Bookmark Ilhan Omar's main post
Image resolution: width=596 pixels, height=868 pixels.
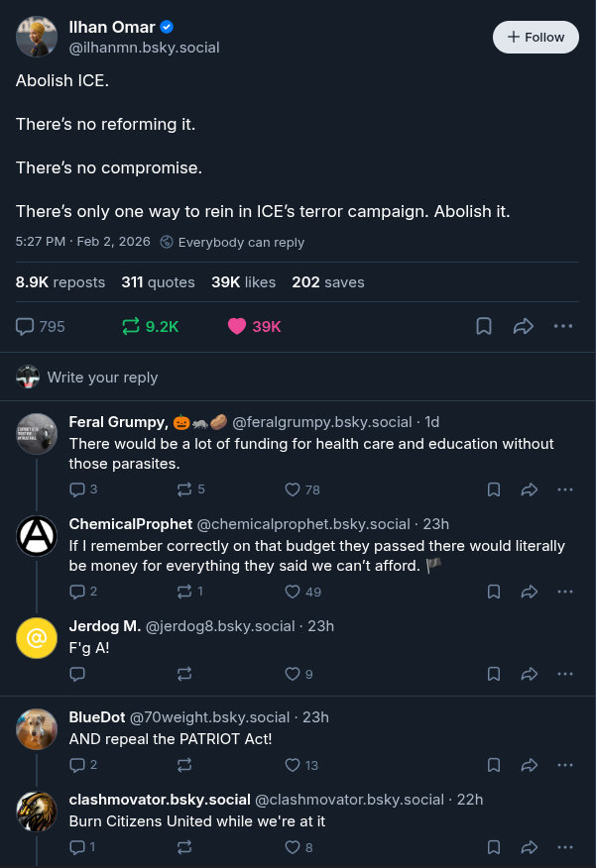click(484, 326)
